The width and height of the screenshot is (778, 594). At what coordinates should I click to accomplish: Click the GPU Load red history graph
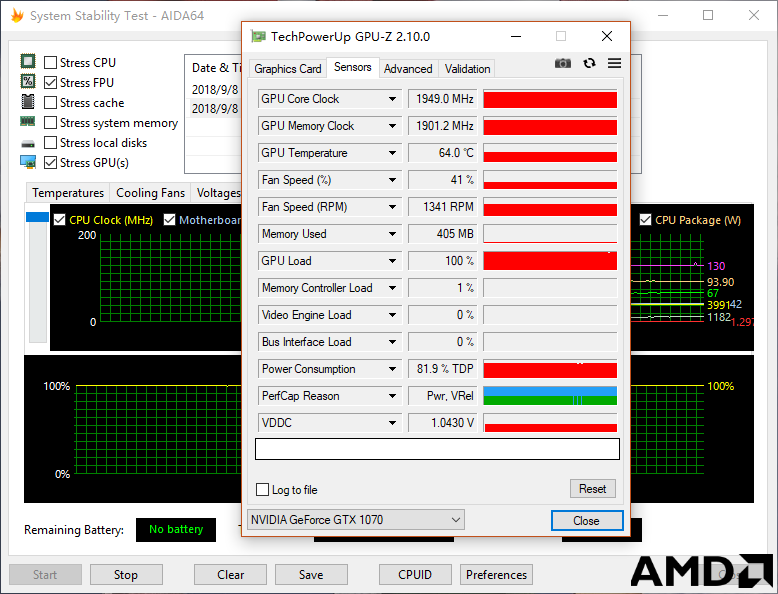550,261
